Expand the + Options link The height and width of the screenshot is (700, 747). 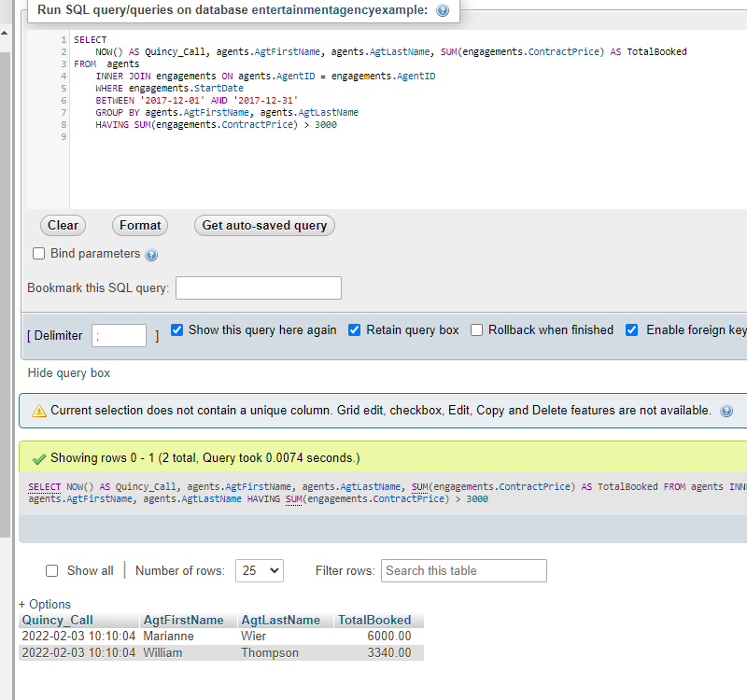[x=45, y=604]
